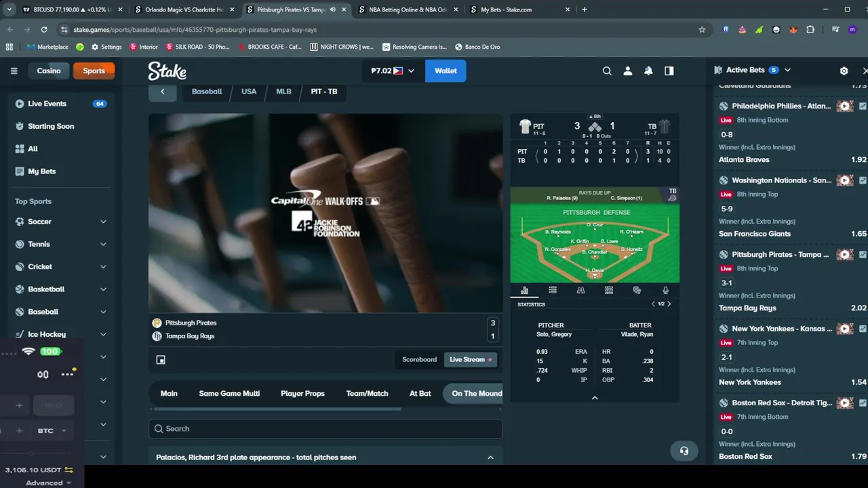Image resolution: width=868 pixels, height=488 pixels.
Task: Watch Boston Red Sox bet live stream icon
Action: [x=844, y=403]
